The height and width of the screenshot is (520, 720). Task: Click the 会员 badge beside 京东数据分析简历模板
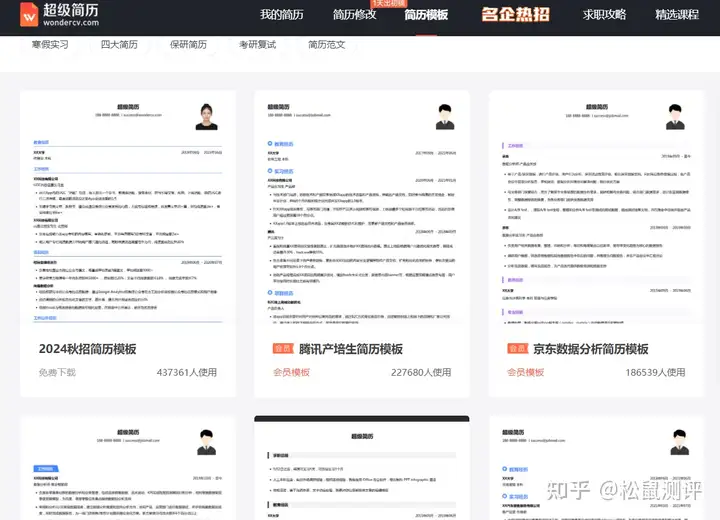[518, 349]
